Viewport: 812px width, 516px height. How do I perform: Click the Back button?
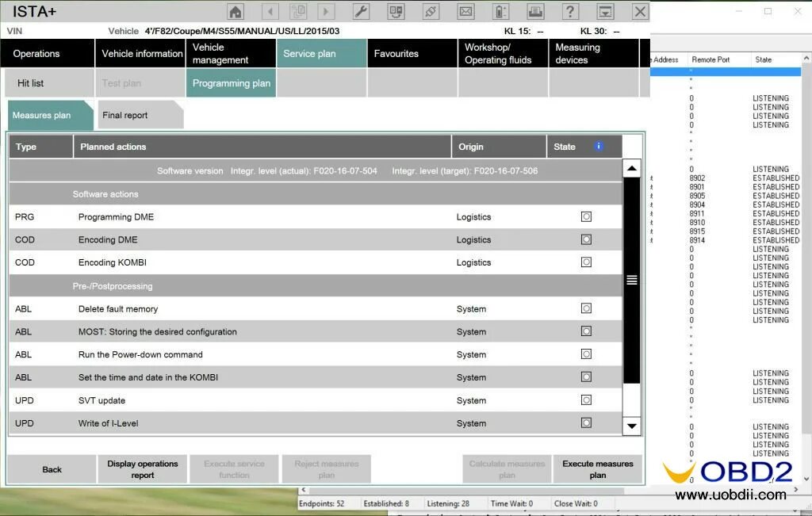[52, 469]
